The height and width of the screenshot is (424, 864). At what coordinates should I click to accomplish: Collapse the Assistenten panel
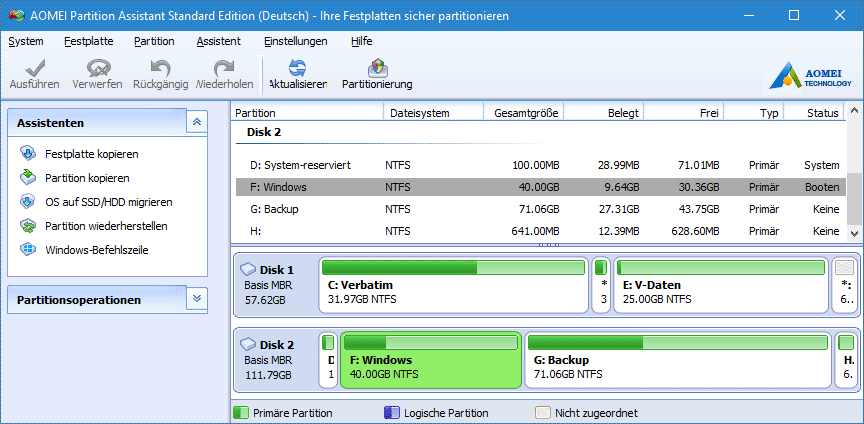coord(197,122)
